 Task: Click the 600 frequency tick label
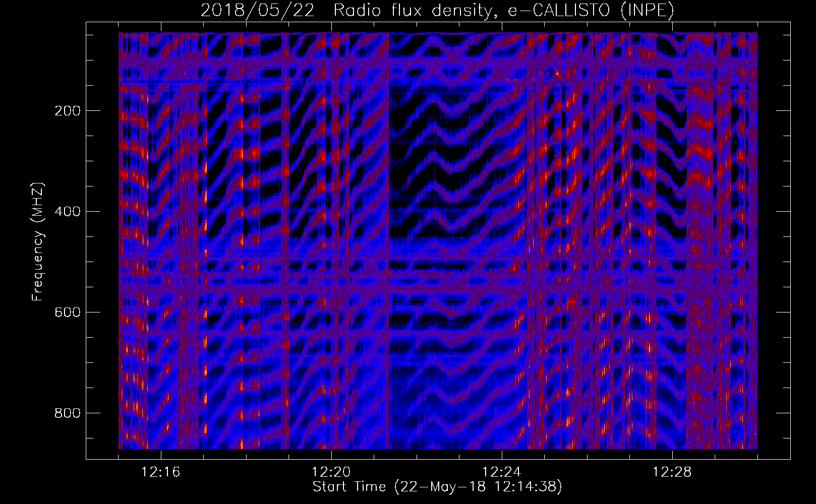pos(67,312)
